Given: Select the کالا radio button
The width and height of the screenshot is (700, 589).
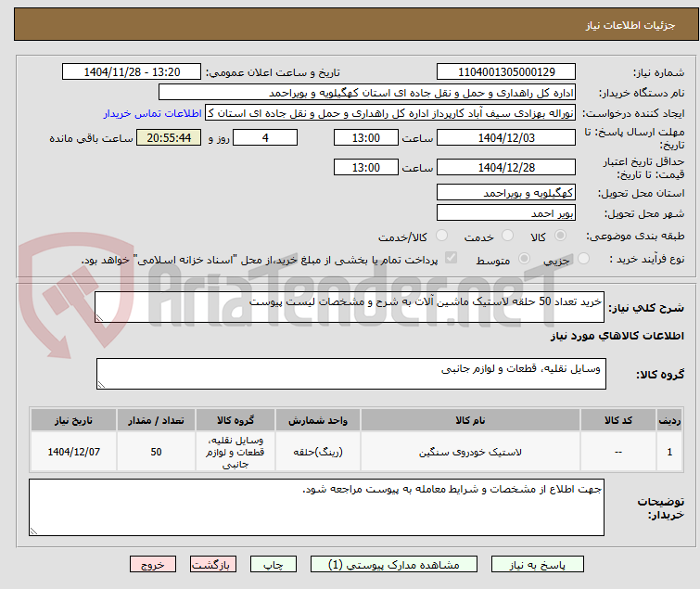Looking at the screenshot, I should 560,236.
